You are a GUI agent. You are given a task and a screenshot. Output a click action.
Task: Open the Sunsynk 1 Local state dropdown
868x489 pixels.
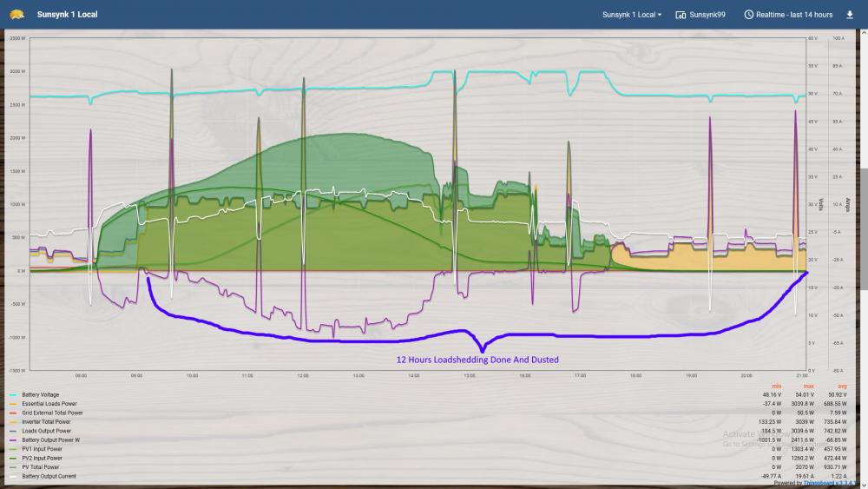coord(632,15)
